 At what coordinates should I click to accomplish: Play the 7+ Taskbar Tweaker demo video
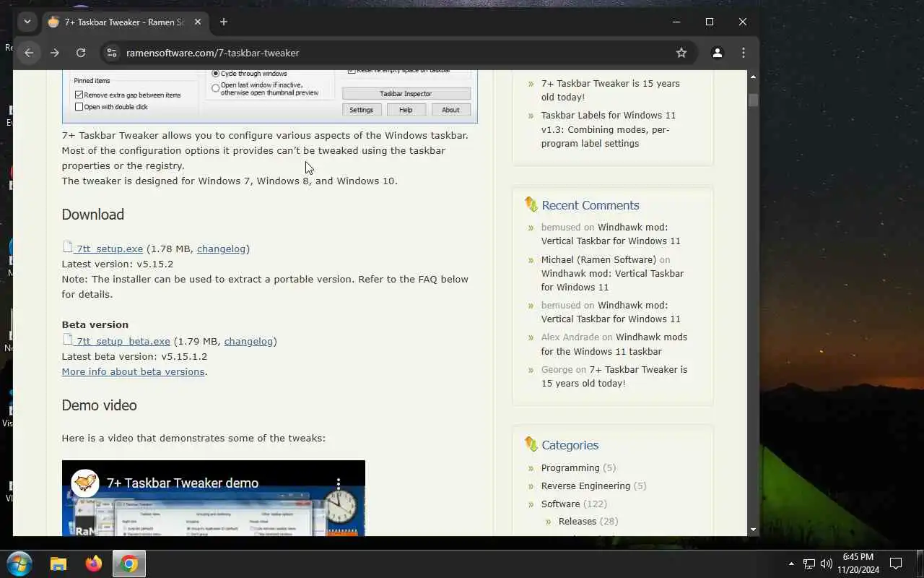coord(214,499)
